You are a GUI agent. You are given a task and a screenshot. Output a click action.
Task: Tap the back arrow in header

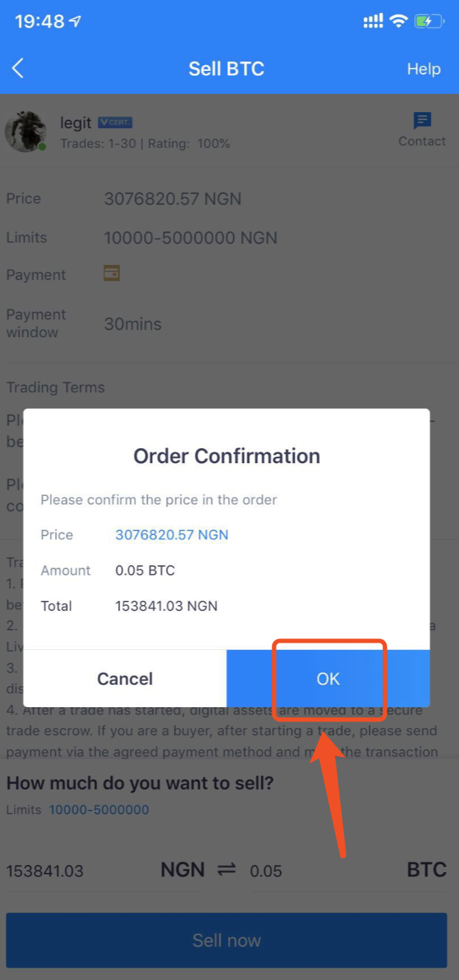coord(18,69)
